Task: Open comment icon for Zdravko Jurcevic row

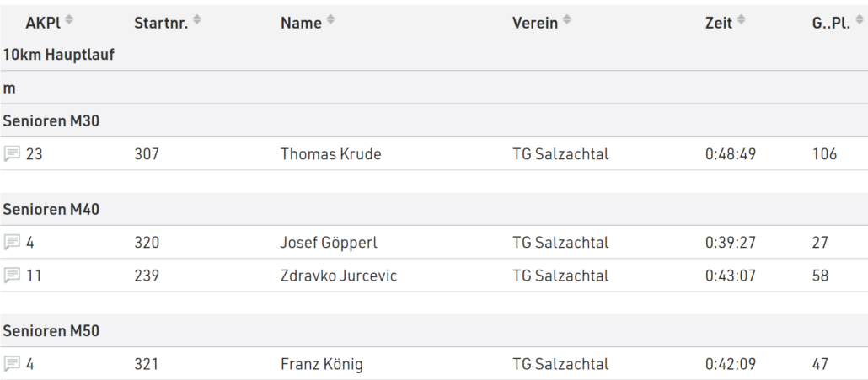Action: click(x=12, y=275)
